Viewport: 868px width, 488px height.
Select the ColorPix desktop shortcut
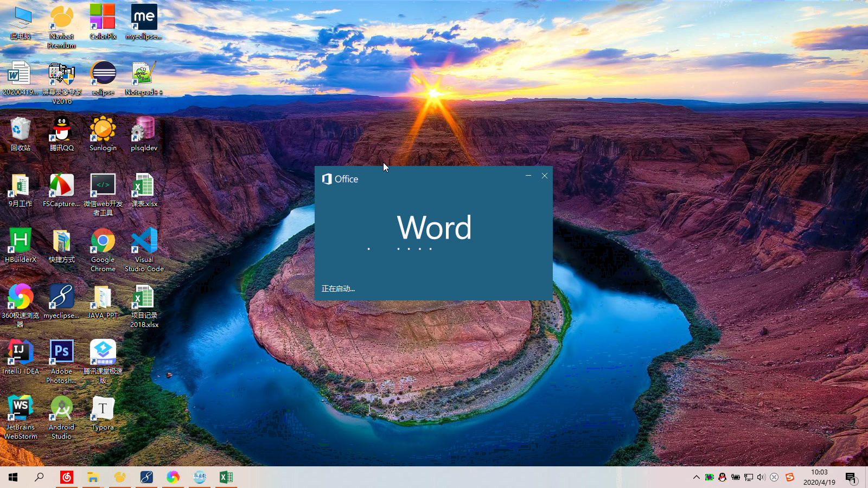pos(103,23)
